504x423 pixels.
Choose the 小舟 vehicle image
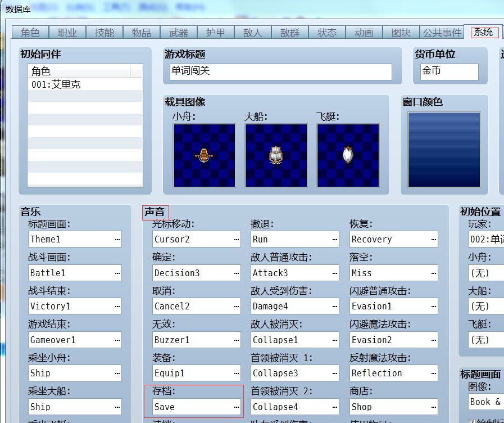(x=204, y=155)
